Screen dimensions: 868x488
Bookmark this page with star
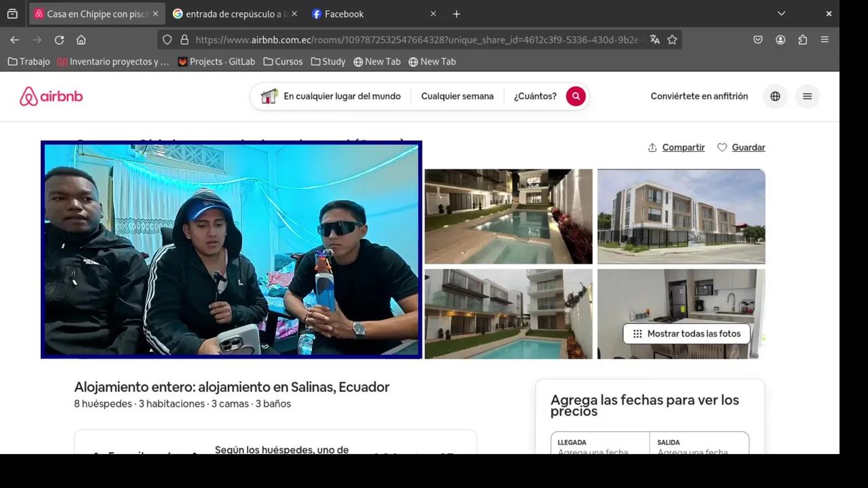[672, 40]
